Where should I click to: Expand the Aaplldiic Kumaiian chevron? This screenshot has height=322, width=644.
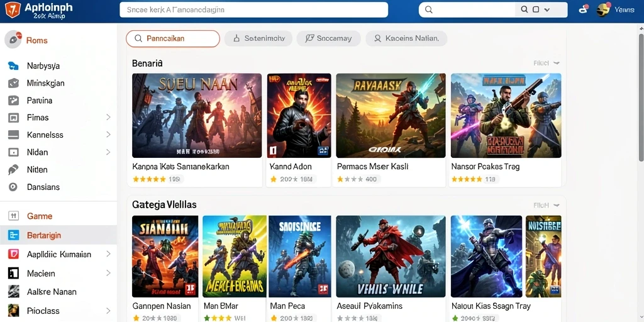[108, 254]
